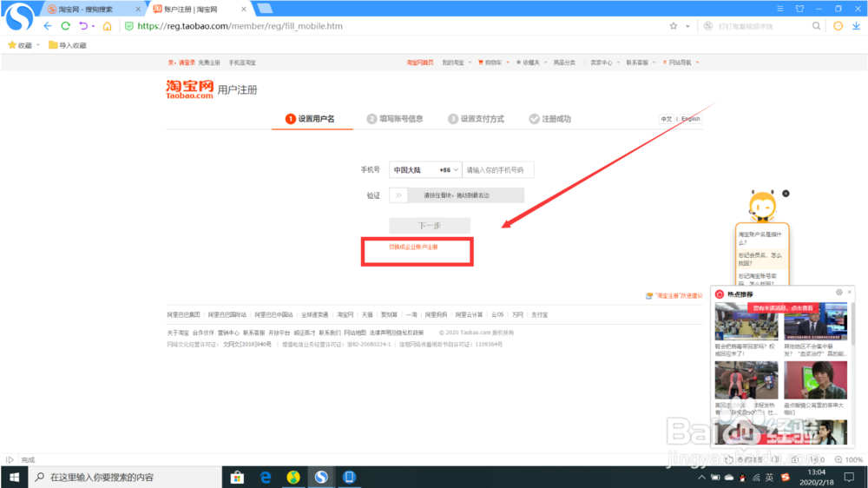Open the 导入收藏 bookmarks folder
The image size is (868, 488).
point(68,45)
